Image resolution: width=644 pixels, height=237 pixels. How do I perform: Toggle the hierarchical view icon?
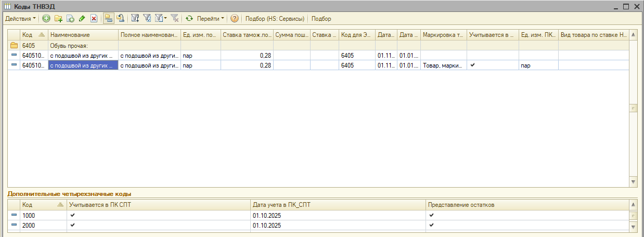pos(108,19)
